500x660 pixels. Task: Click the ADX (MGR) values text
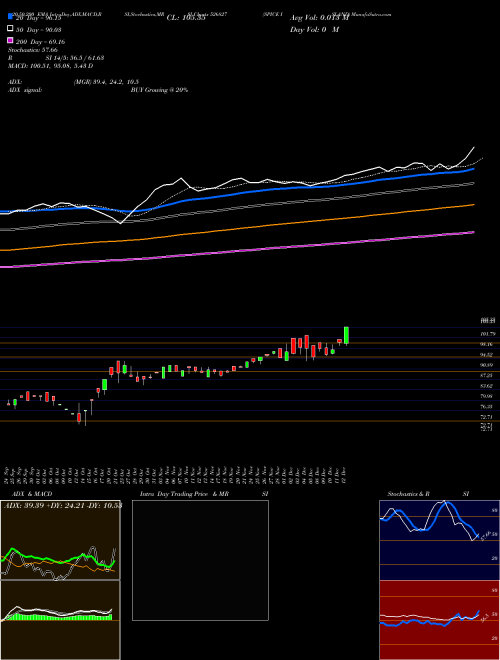click(106, 82)
